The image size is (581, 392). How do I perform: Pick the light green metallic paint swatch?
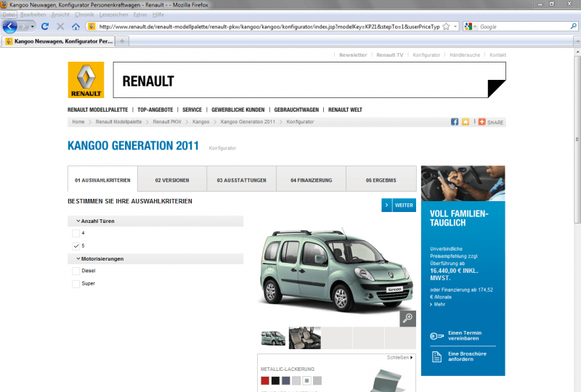[306, 380]
